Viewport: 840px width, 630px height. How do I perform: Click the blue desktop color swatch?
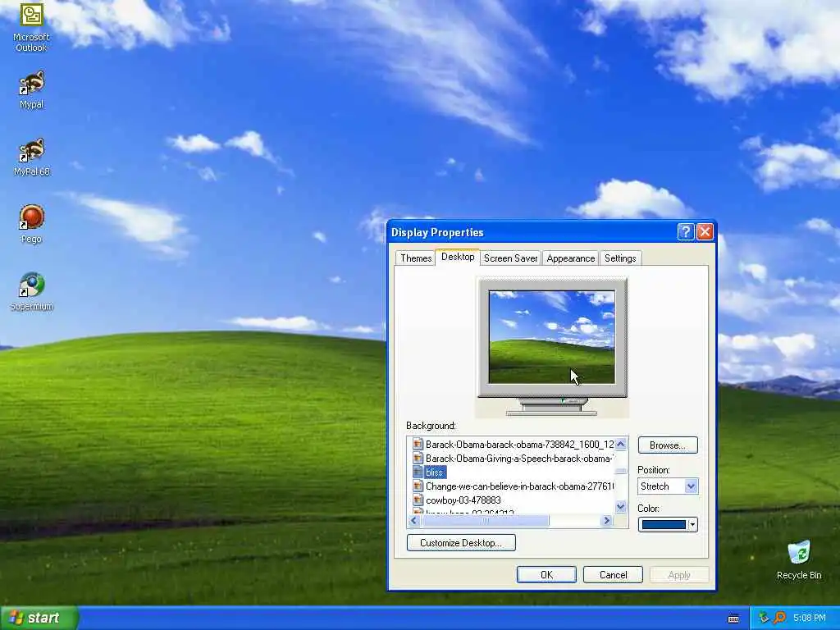(663, 524)
